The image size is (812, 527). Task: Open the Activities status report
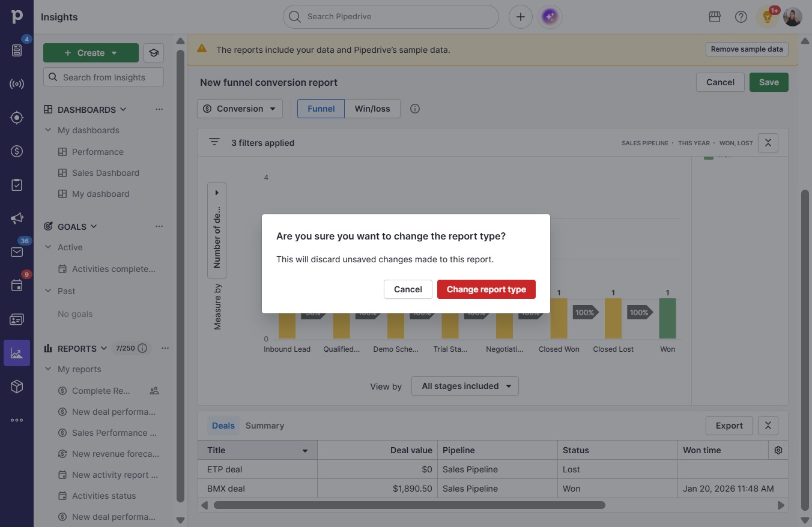[104, 496]
